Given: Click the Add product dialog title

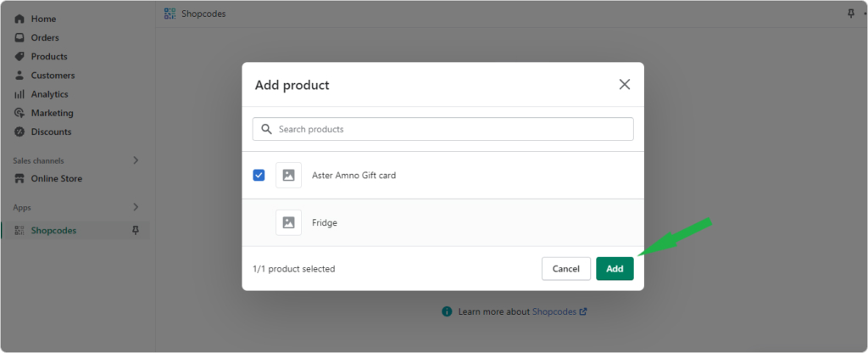Looking at the screenshot, I should 292,85.
